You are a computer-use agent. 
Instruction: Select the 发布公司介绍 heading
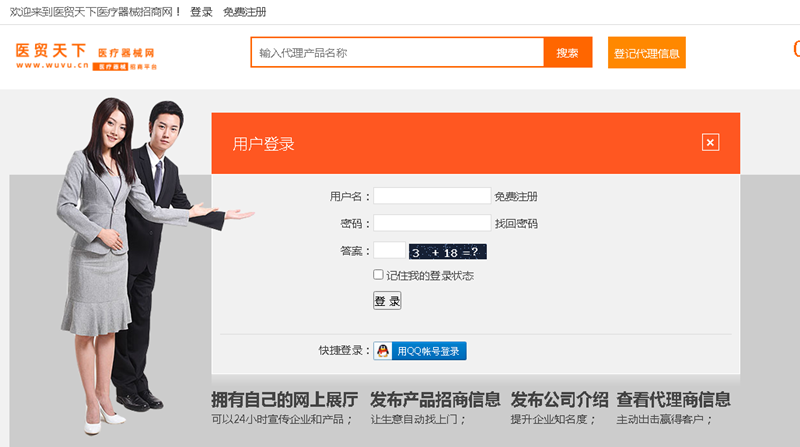tap(559, 400)
